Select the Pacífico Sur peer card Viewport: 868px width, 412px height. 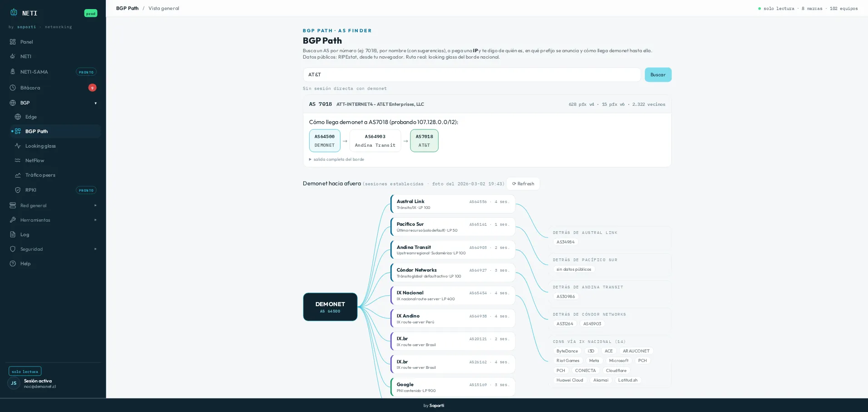pos(453,227)
